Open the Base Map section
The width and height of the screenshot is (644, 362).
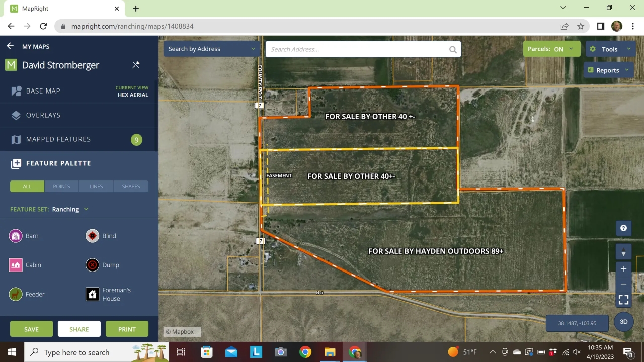coord(79,91)
